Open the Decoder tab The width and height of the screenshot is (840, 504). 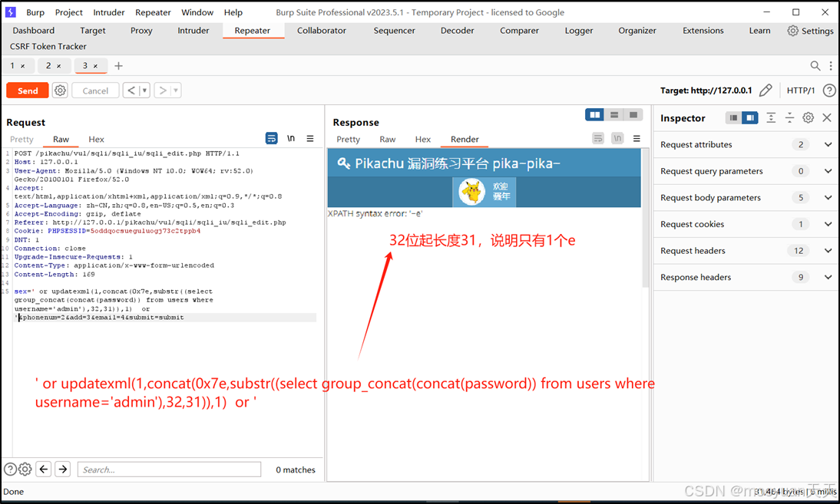pyautogui.click(x=457, y=31)
